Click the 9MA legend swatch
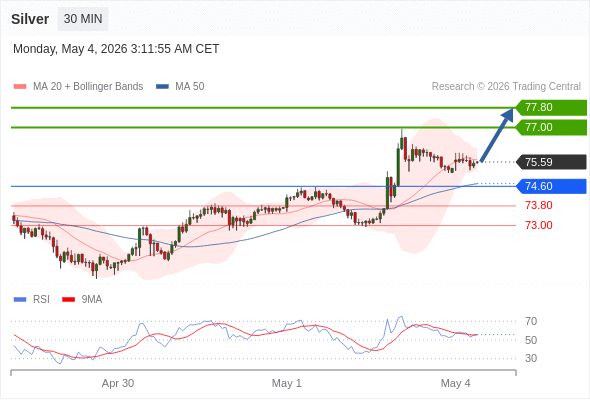The image size is (590, 400). [68, 300]
